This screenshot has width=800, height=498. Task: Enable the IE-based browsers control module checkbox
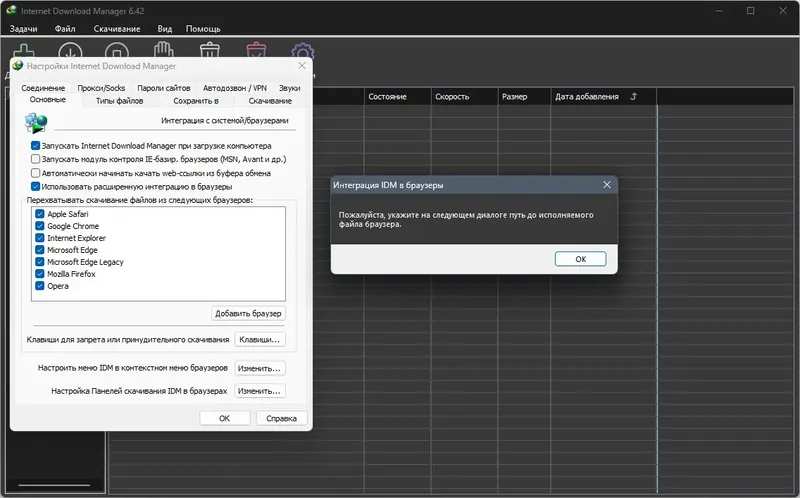click(36, 159)
